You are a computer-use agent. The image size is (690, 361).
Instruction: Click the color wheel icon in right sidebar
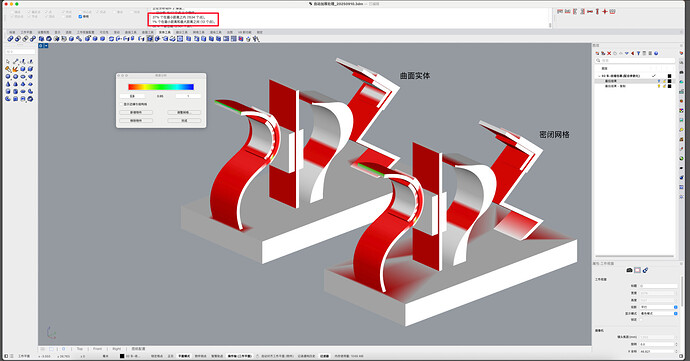pyautogui.click(x=681, y=110)
